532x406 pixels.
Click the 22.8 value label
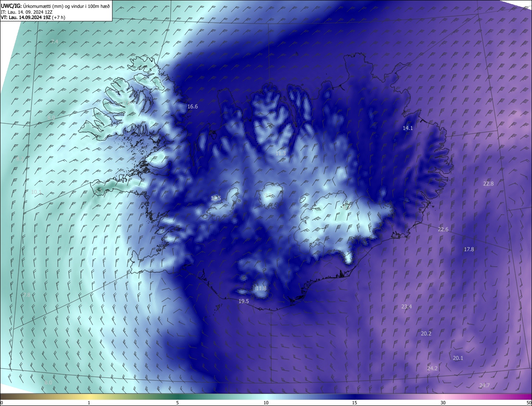tap(488, 183)
